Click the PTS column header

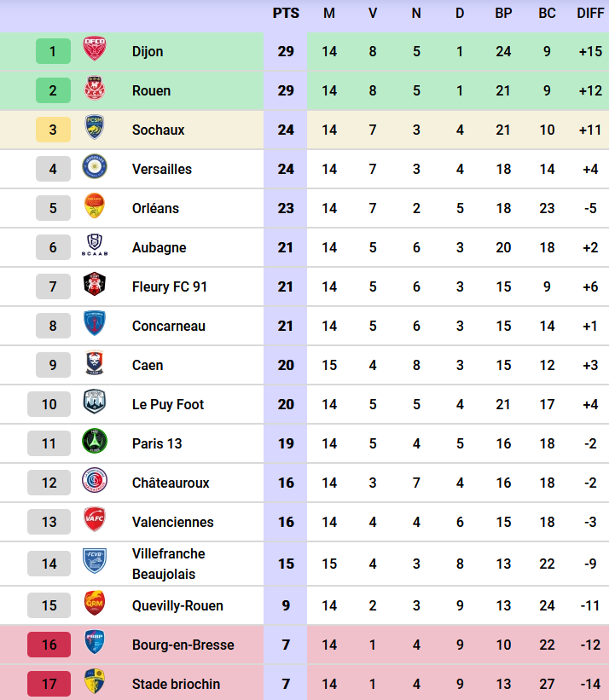click(286, 13)
